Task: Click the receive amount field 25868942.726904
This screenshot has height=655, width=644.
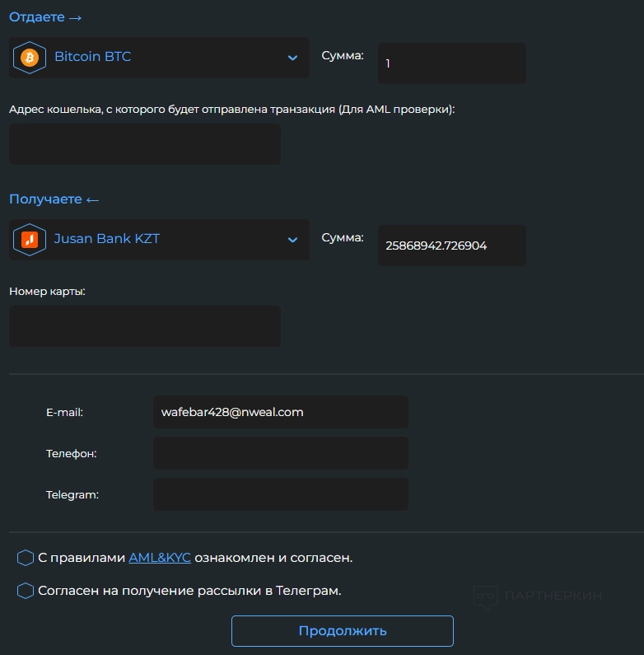Action: pyautogui.click(x=451, y=246)
